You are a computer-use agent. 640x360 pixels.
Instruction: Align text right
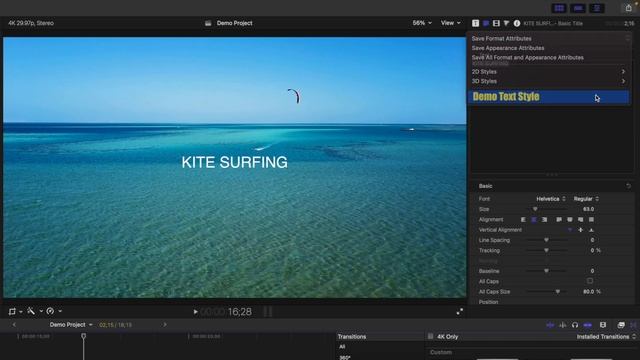[544, 220]
